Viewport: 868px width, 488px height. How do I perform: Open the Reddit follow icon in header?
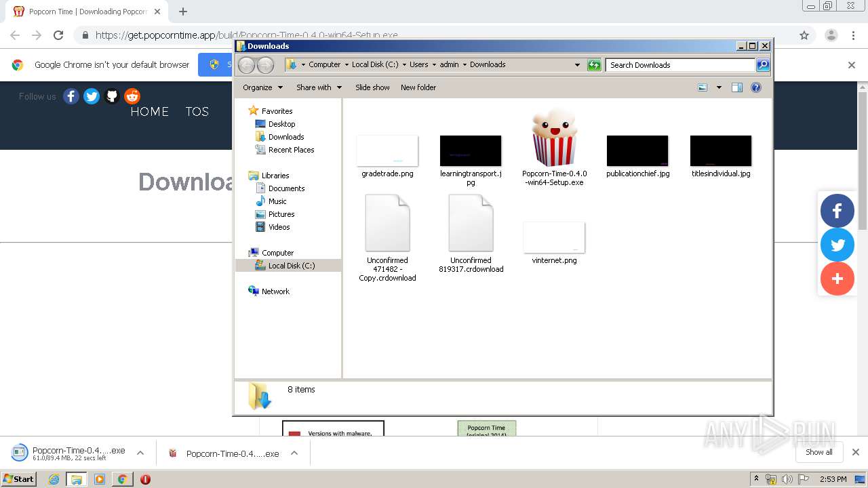click(x=132, y=96)
